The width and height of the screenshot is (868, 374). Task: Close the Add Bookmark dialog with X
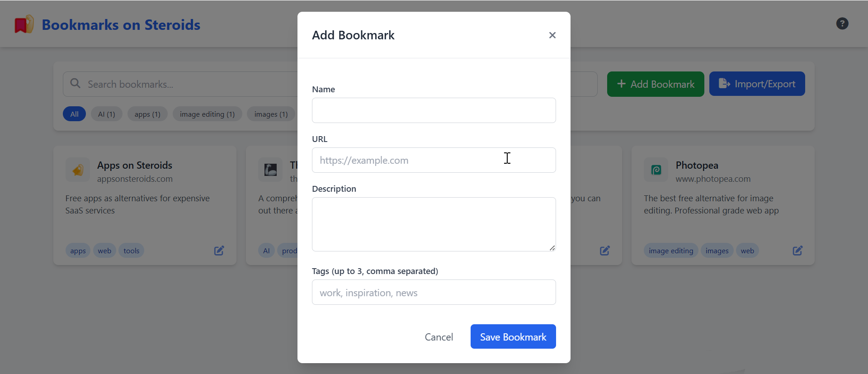point(552,35)
